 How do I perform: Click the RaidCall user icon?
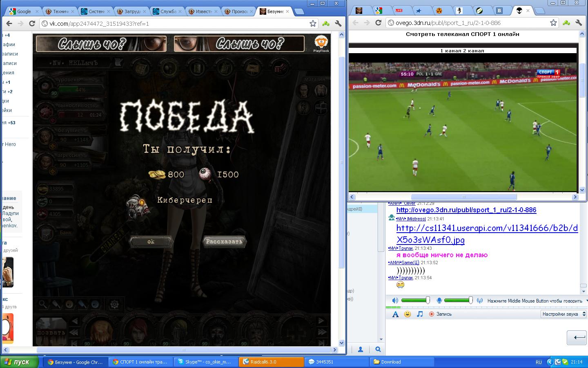[x=361, y=349]
